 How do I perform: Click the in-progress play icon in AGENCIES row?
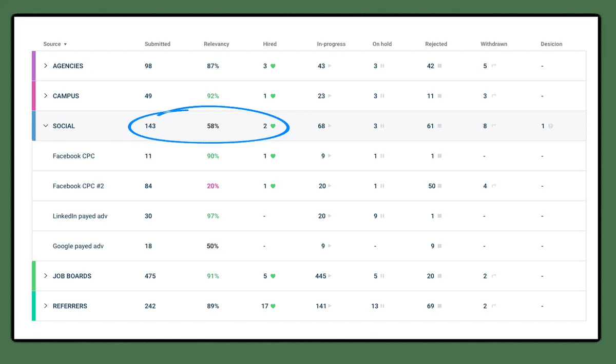tap(330, 66)
